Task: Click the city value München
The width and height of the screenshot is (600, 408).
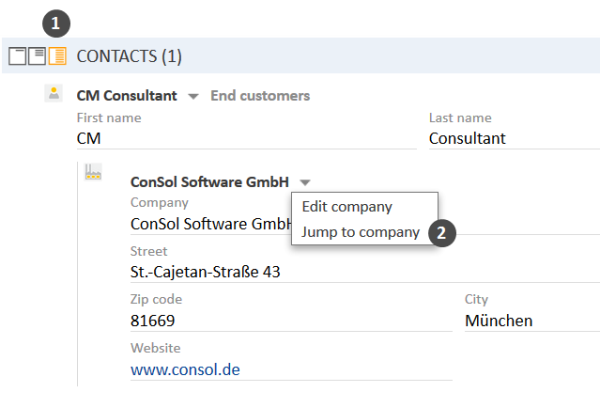Action: [x=499, y=321]
